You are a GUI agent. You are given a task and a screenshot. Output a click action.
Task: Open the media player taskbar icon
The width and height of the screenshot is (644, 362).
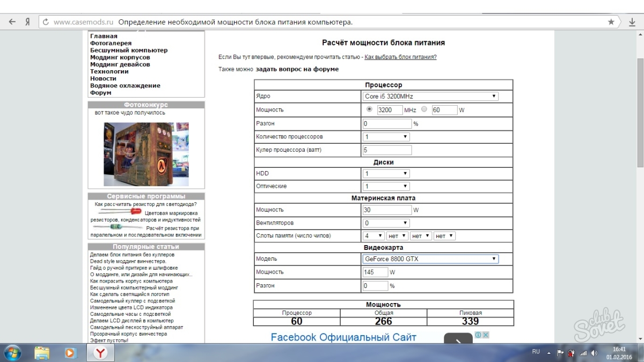(x=70, y=353)
